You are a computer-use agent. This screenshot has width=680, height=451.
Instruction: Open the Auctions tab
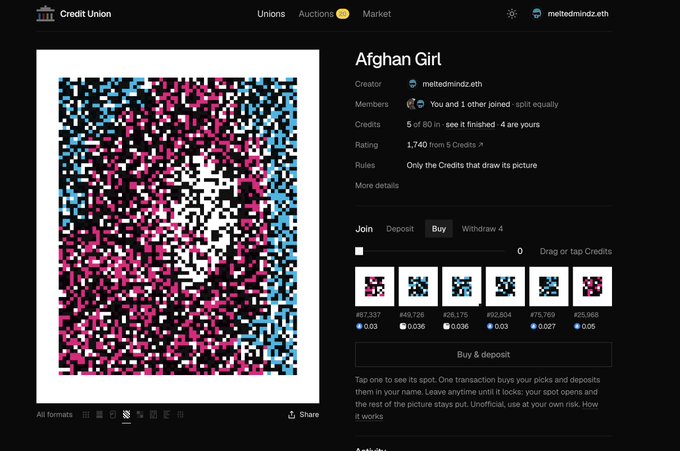coord(316,14)
